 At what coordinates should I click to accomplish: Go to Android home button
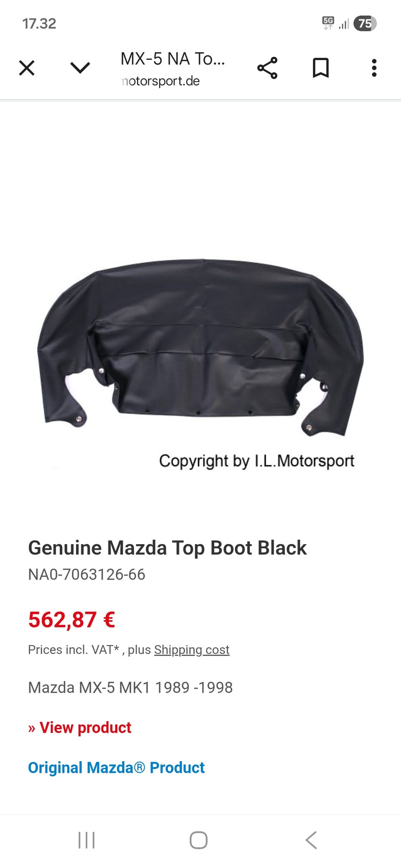pos(198,840)
